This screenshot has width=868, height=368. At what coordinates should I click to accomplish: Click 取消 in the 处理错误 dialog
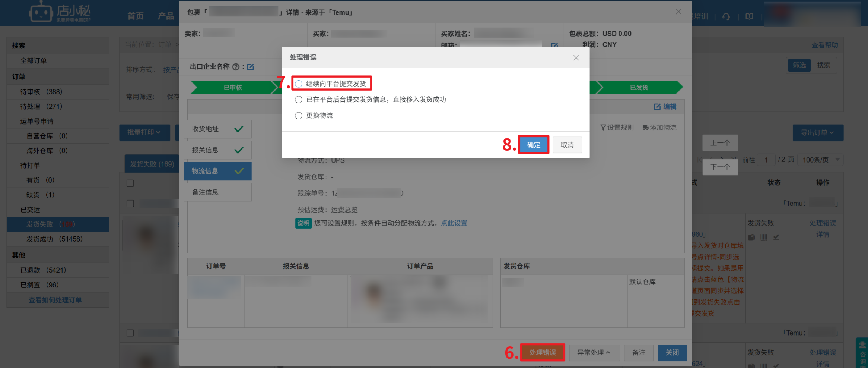(x=567, y=145)
